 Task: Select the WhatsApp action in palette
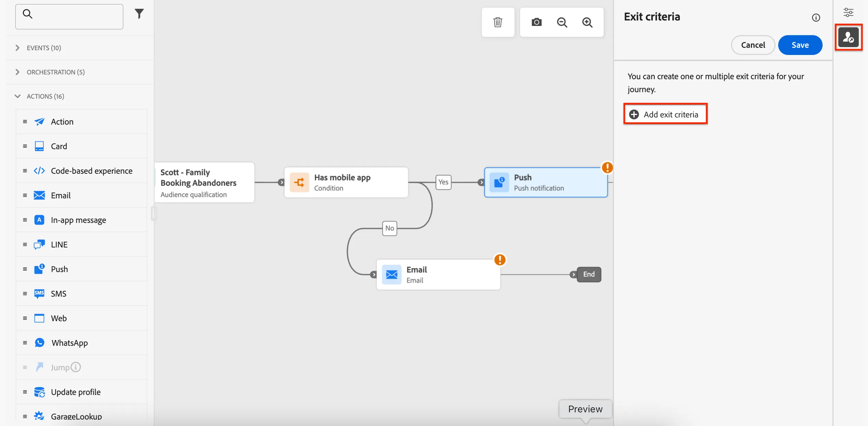click(x=82, y=343)
